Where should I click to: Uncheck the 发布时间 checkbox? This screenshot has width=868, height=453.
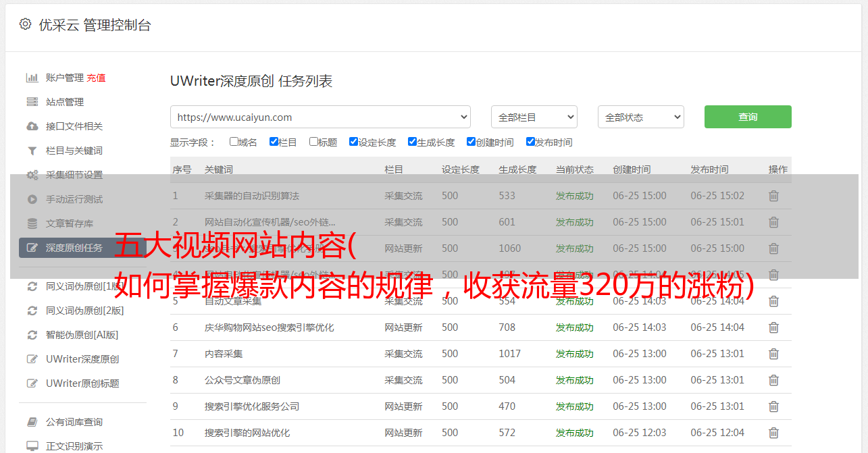[530, 142]
